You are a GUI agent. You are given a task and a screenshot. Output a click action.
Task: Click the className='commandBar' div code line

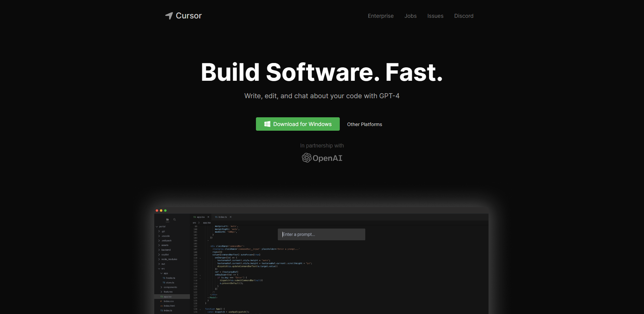click(x=227, y=246)
